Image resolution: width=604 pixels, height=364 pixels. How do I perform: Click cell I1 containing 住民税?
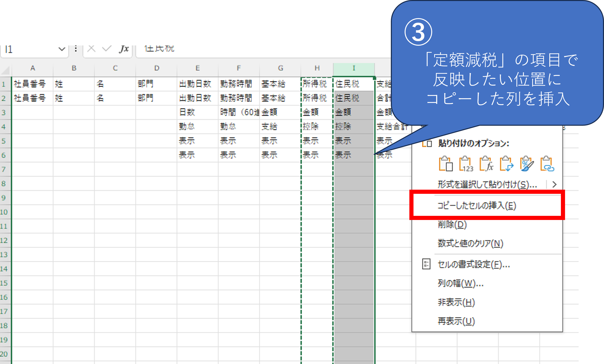(x=354, y=84)
